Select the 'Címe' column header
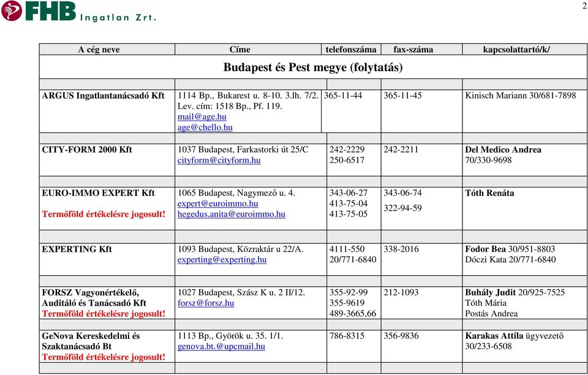Viewport: 588px width, 375px height. coord(240,50)
